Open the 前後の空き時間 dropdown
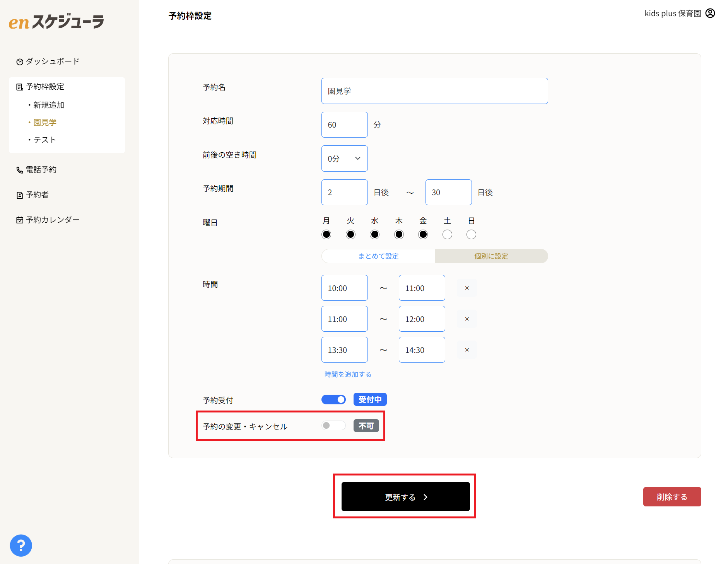The height and width of the screenshot is (564, 728). [344, 158]
